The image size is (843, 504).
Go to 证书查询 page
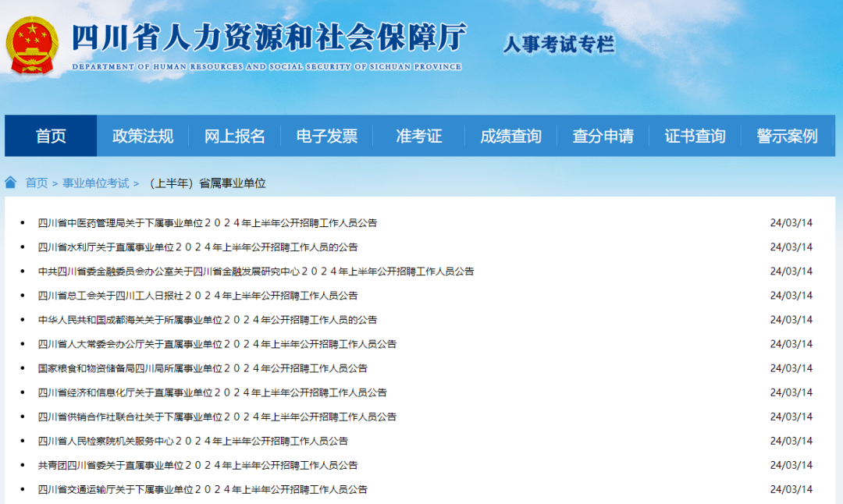[x=695, y=137]
